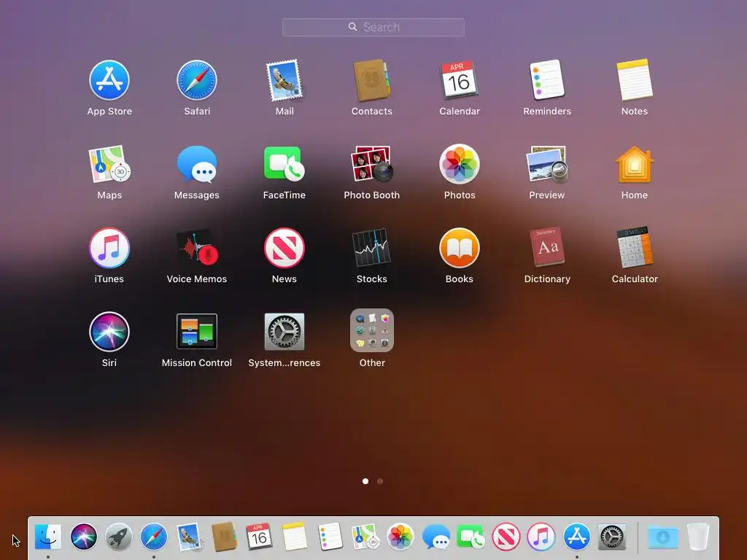Launch Safari from the Launchpad grid
The height and width of the screenshot is (560, 747).
[197, 80]
